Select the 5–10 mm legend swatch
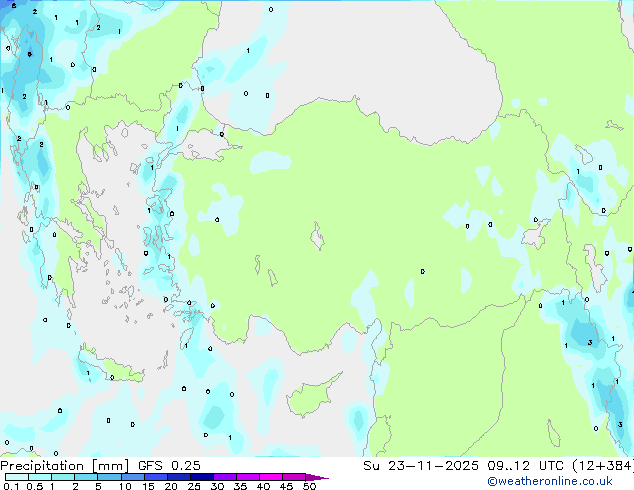 pos(109,477)
